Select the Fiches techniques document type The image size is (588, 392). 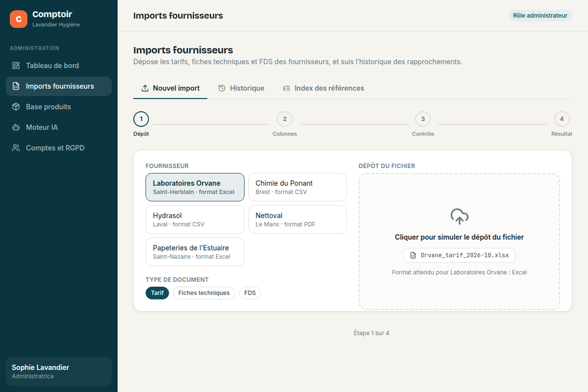[x=204, y=293]
